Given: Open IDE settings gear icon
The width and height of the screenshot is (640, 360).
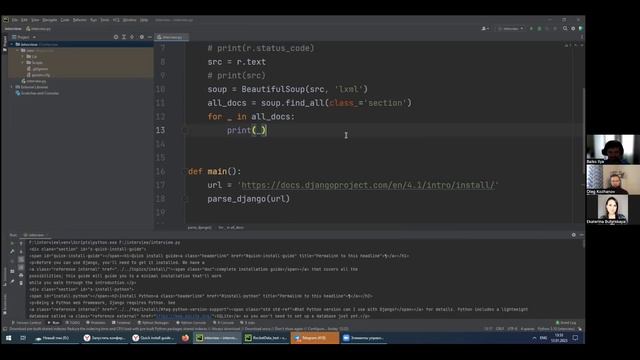Looking at the screenshot, I should click(x=573, y=29).
